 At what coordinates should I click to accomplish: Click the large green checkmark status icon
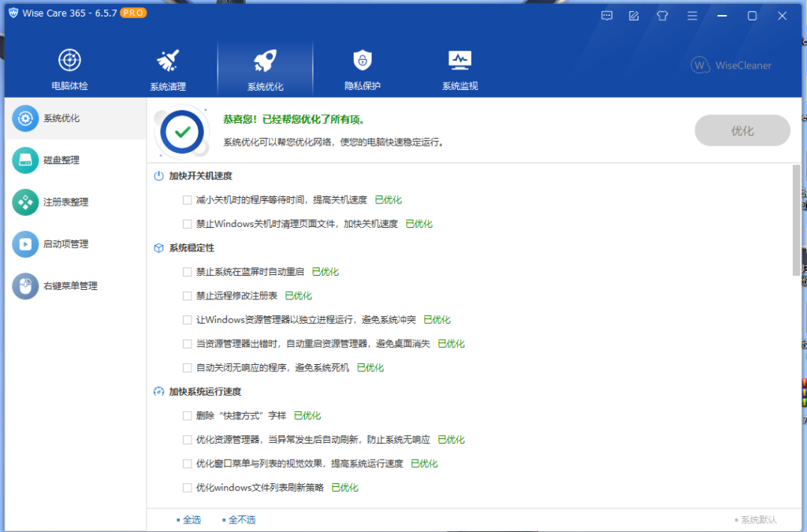click(x=182, y=132)
